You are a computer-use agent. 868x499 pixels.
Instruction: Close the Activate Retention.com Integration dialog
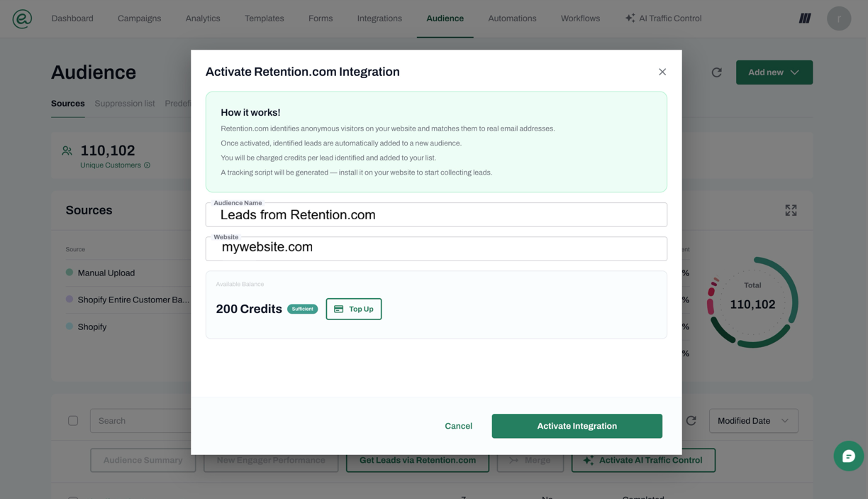coord(662,72)
